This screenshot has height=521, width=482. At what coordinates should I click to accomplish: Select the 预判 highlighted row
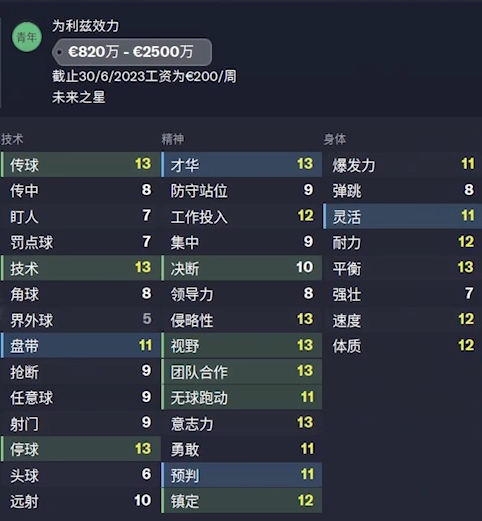pyautogui.click(x=242, y=475)
